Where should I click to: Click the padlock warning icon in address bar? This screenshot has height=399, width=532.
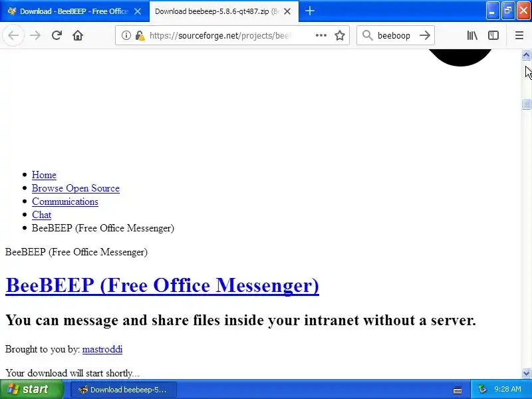click(140, 35)
